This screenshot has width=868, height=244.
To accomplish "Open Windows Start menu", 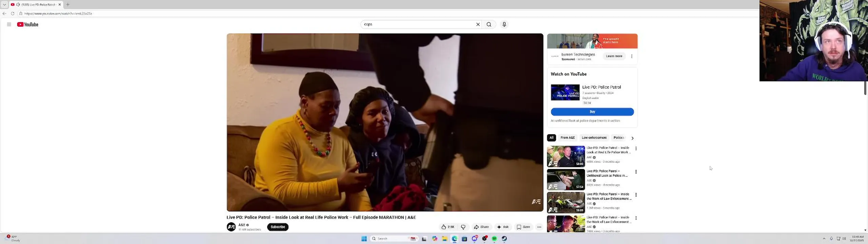I will click(364, 239).
